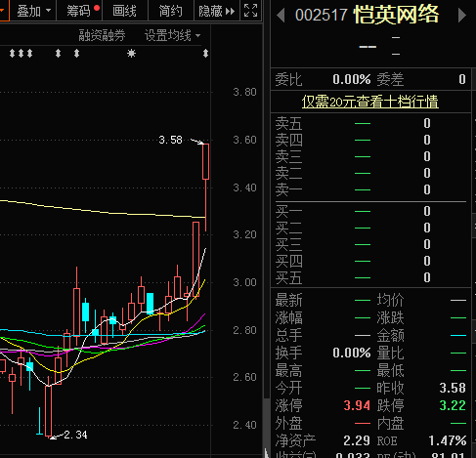Toggle 简约 simplified mode
This screenshot has height=458, width=476.
(171, 11)
